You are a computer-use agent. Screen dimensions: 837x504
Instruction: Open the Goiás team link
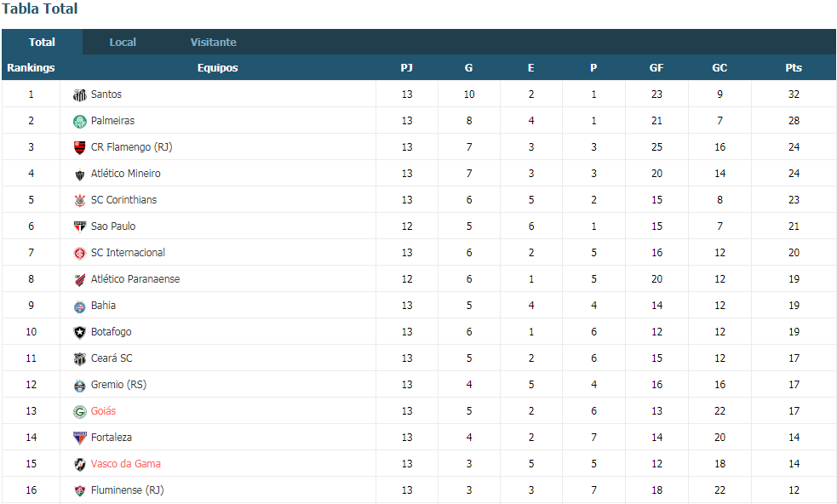[x=103, y=411]
